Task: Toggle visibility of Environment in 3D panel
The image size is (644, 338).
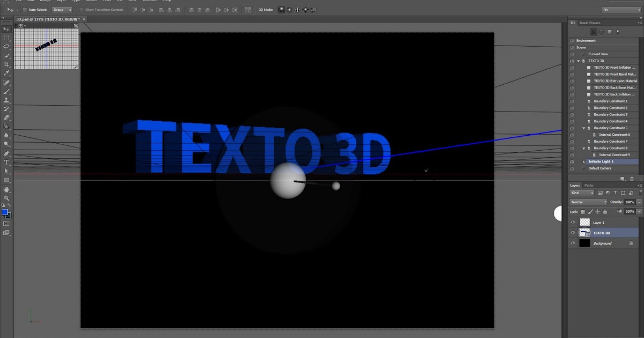Action: click(572, 41)
